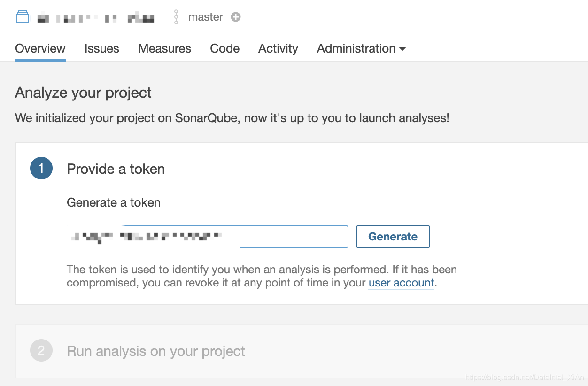View the Activity tab
This screenshot has width=588, height=386.
(x=278, y=49)
